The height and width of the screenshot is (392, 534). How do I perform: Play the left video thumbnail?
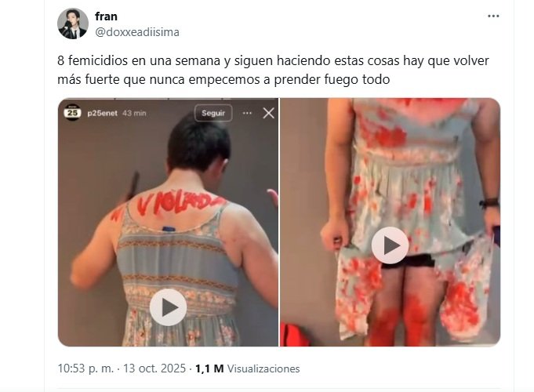169,307
